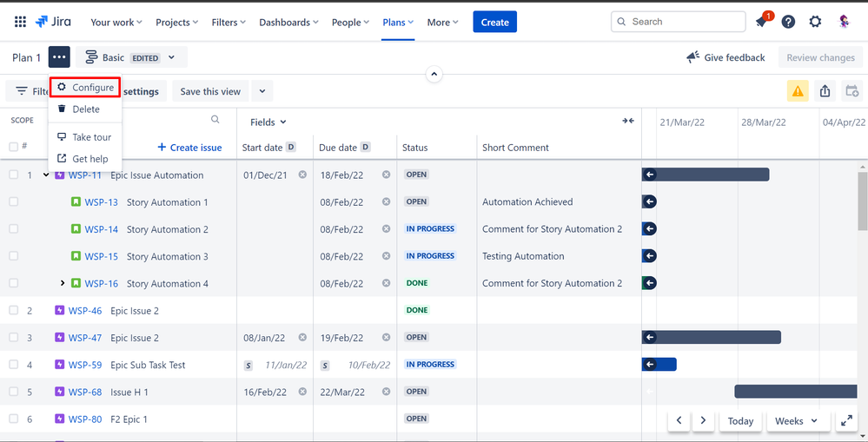Click the yellow warning triangle icon
This screenshot has height=442, width=868.
[x=798, y=91]
